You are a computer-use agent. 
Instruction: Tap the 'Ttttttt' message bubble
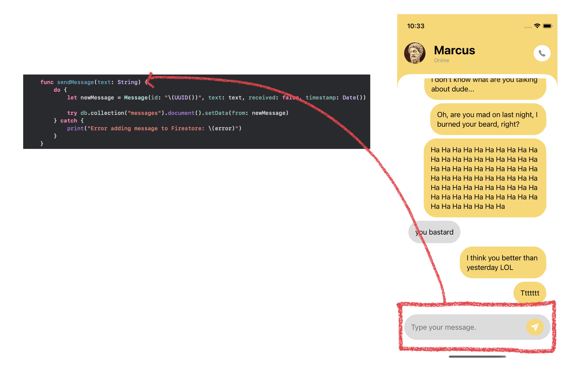point(530,293)
